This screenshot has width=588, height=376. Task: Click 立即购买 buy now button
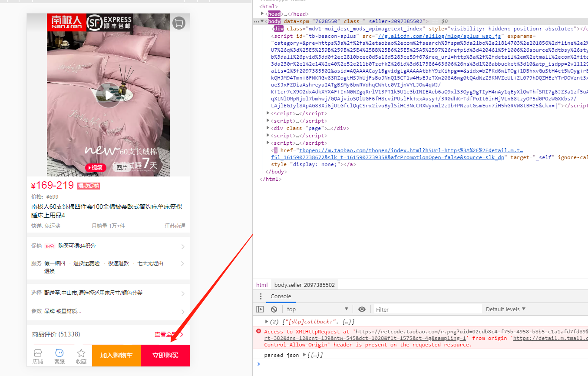coord(165,356)
